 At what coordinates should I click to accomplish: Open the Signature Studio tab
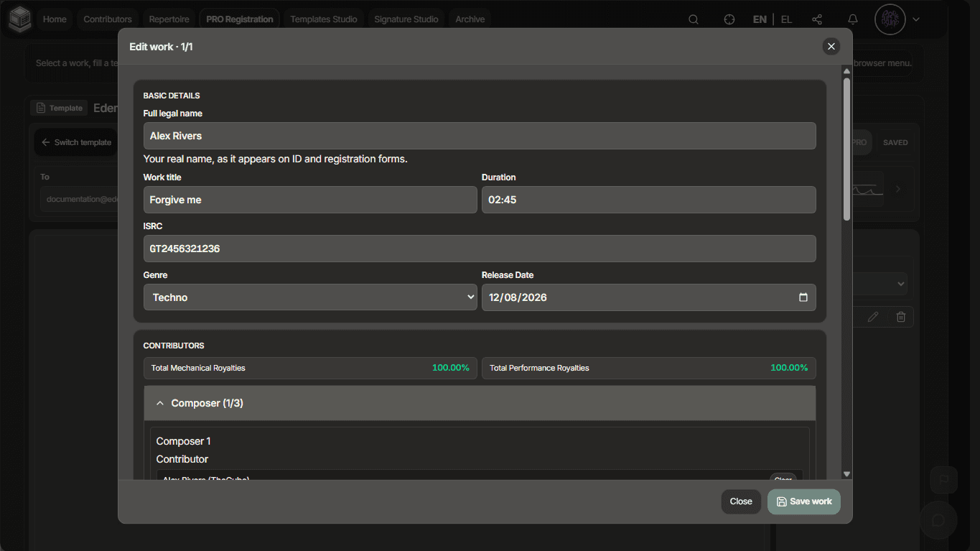coord(406,19)
